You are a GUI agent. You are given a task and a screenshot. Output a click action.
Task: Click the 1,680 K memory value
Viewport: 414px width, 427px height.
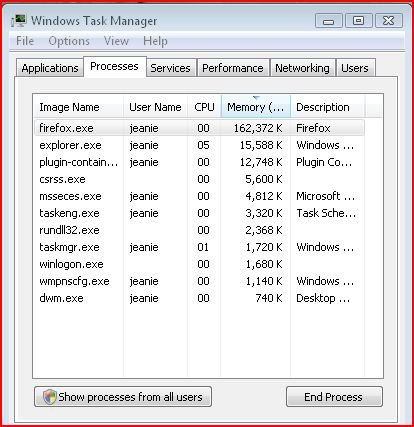pos(264,264)
